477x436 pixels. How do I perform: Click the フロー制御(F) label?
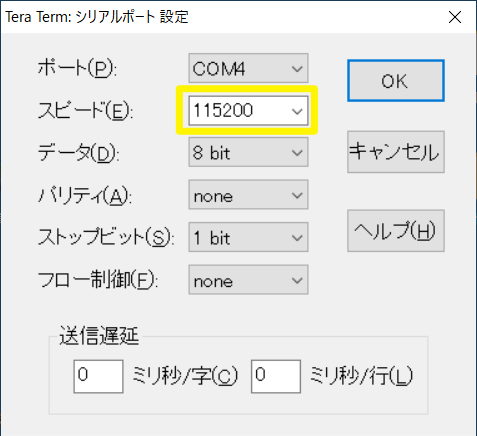click(98, 280)
